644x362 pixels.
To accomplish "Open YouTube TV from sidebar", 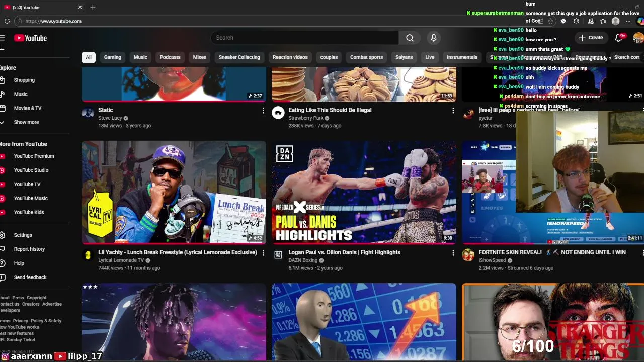I will click(27, 185).
